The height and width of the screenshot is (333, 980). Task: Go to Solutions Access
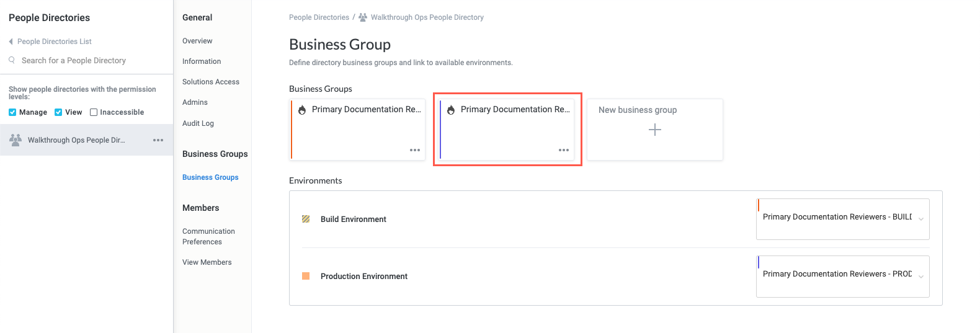coord(211,82)
